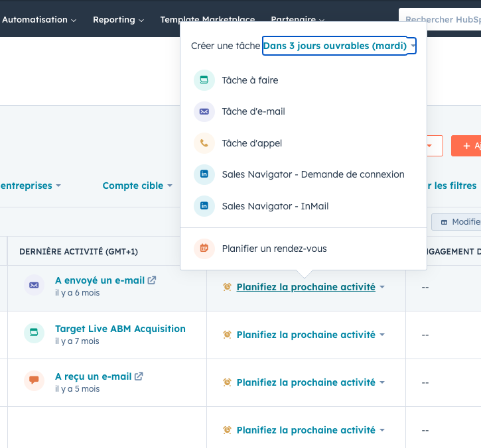Expand the Reporting menu
Viewport: 481px width, 448px height.
pyautogui.click(x=118, y=20)
